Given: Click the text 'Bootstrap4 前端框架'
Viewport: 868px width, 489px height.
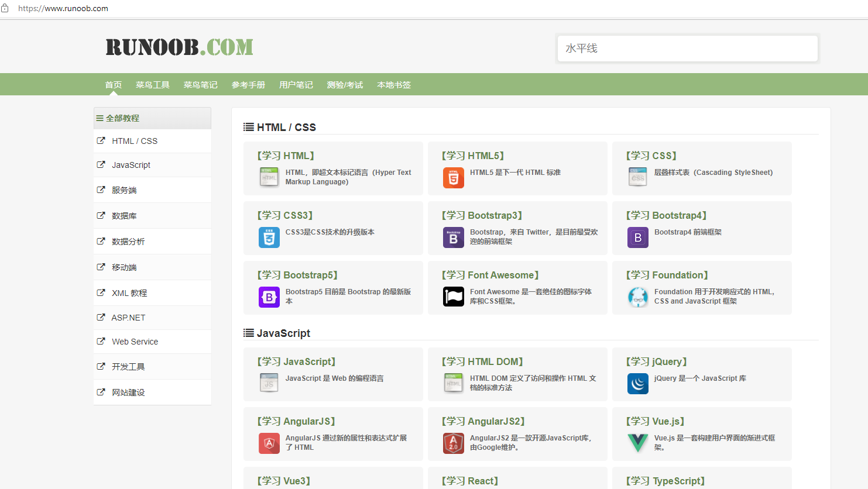Looking at the screenshot, I should tap(688, 232).
